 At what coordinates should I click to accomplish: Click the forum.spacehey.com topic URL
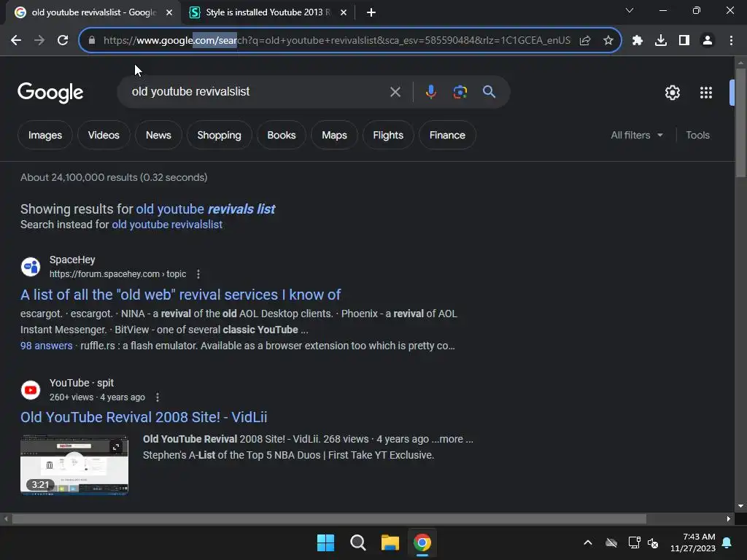(117, 274)
